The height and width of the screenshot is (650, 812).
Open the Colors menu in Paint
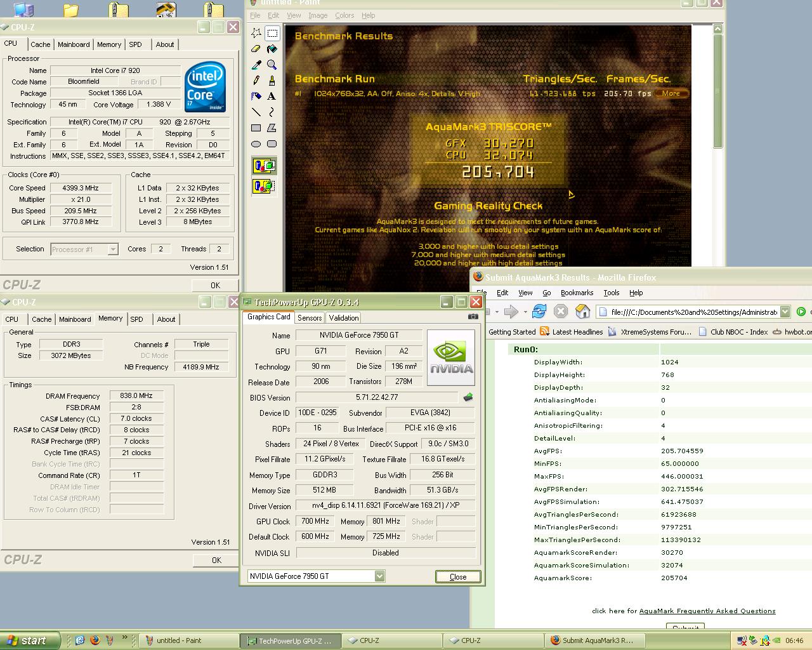pos(344,15)
